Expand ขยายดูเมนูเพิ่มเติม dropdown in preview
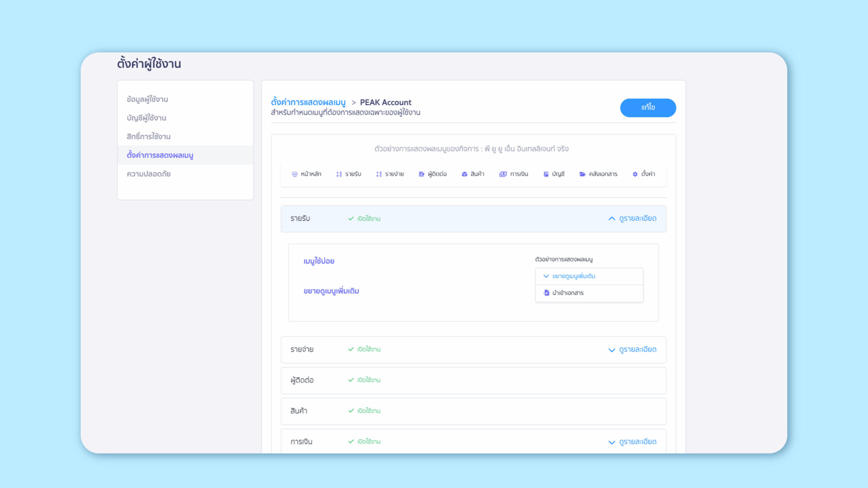 tap(546, 276)
